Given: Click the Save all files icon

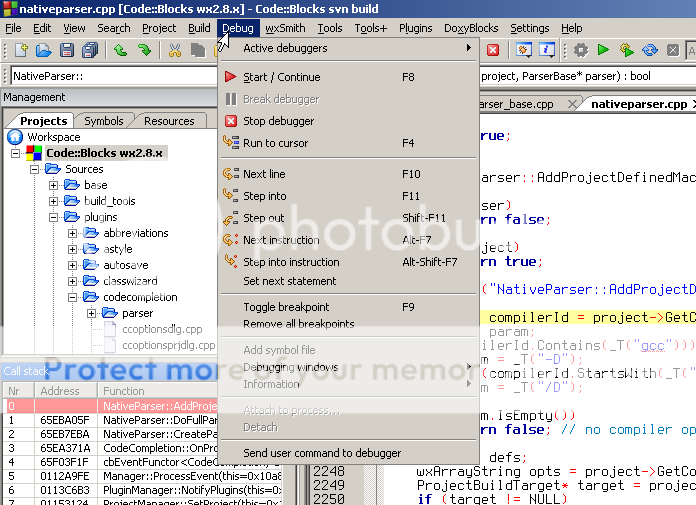Looking at the screenshot, I should 90,50.
